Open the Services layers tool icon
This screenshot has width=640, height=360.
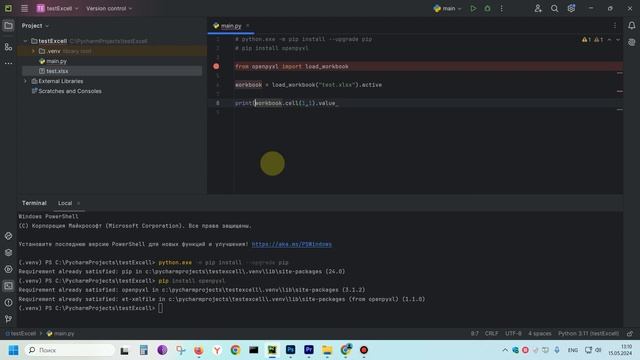coord(8,253)
